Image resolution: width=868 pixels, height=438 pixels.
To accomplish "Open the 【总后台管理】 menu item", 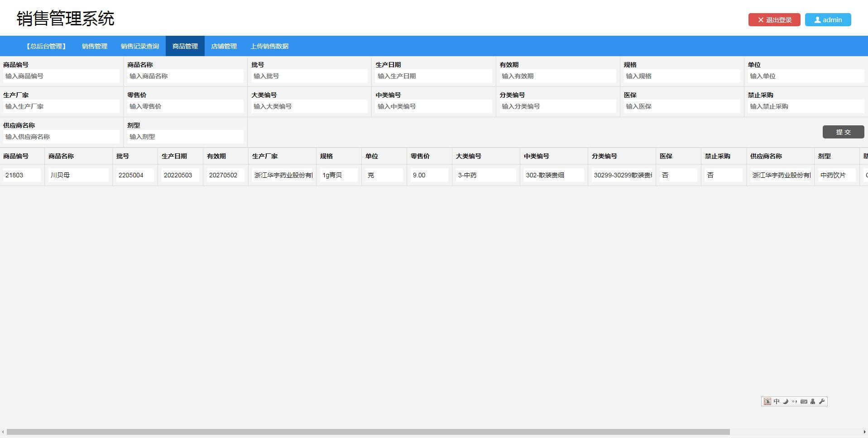I will (46, 46).
